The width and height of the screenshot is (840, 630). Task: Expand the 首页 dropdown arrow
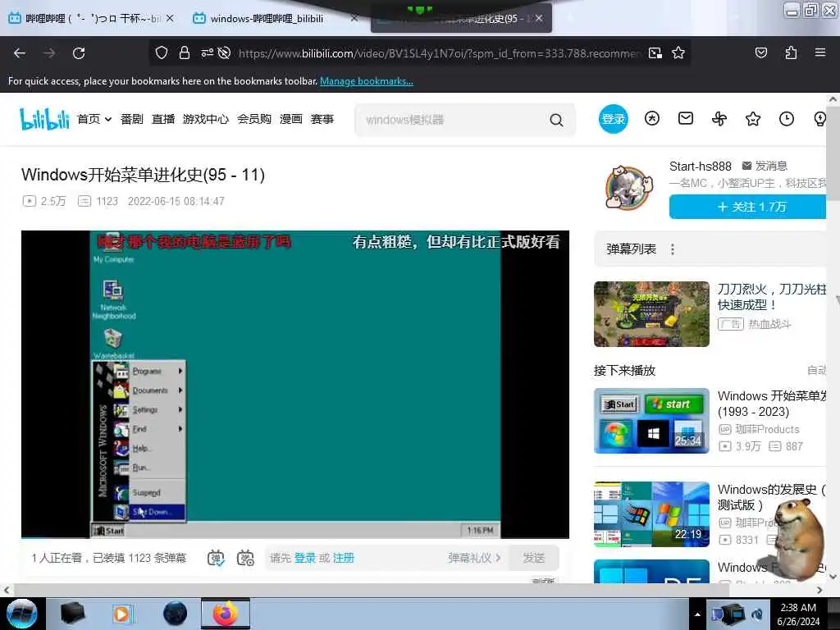click(x=108, y=120)
